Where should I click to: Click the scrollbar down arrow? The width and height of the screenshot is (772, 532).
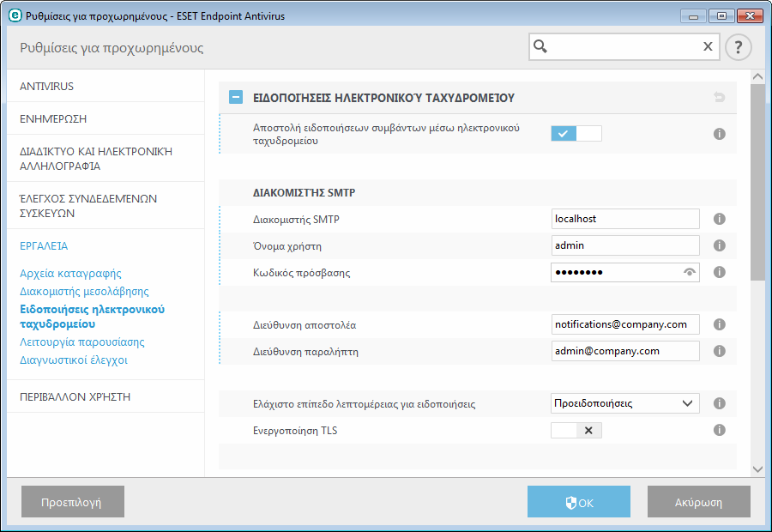coord(757,469)
